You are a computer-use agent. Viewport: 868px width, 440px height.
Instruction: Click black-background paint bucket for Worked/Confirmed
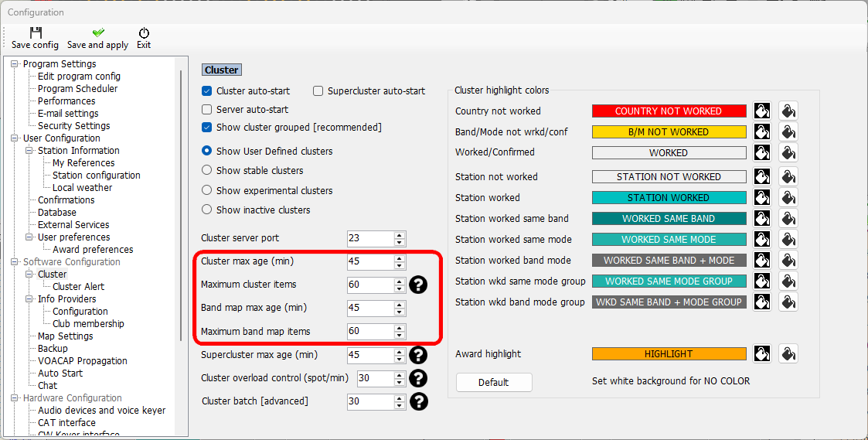pos(762,152)
